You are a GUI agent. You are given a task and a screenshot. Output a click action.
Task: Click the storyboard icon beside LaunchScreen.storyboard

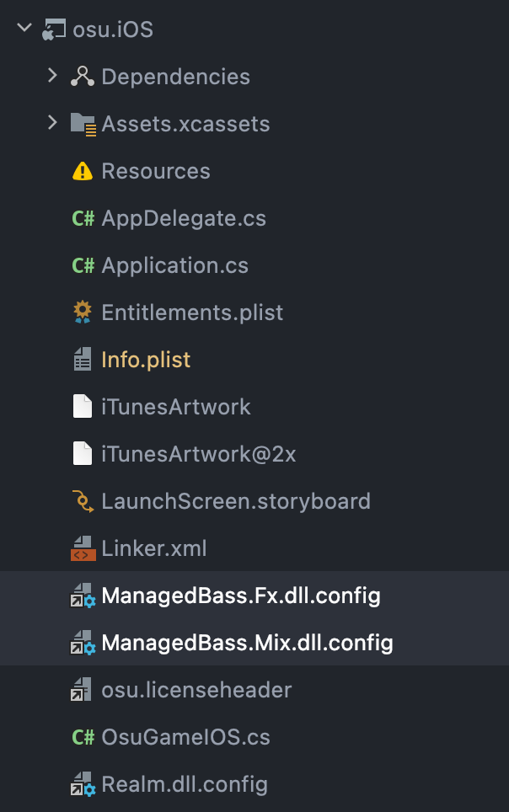pyautogui.click(x=82, y=501)
